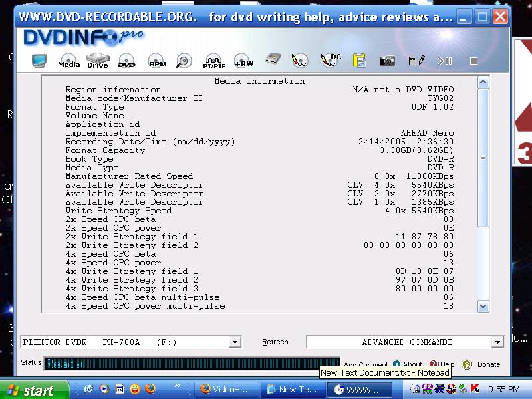Copy info with the clipboard icon
The image size is (532, 399).
(359, 61)
